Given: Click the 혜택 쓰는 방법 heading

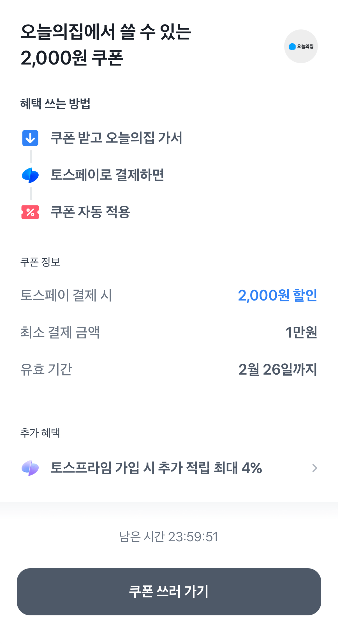Looking at the screenshot, I should coord(55,104).
